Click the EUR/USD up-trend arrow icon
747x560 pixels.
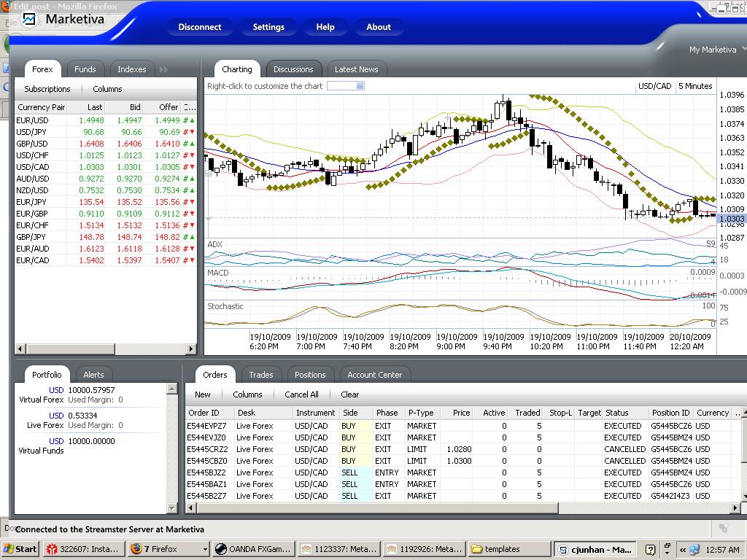tap(192, 120)
